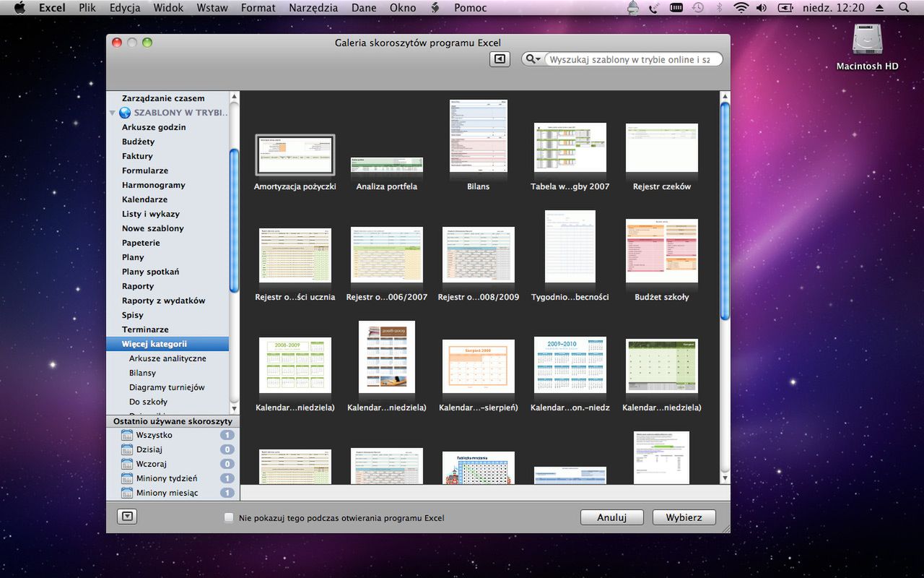This screenshot has height=578, width=924.
Task: Click the template gallery vertical scrollbar
Action: point(725,210)
